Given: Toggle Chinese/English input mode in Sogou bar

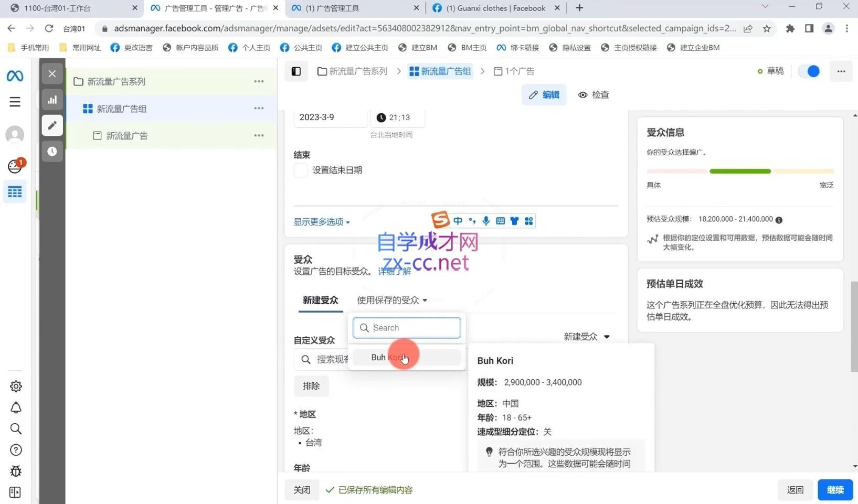Looking at the screenshot, I should [x=458, y=221].
